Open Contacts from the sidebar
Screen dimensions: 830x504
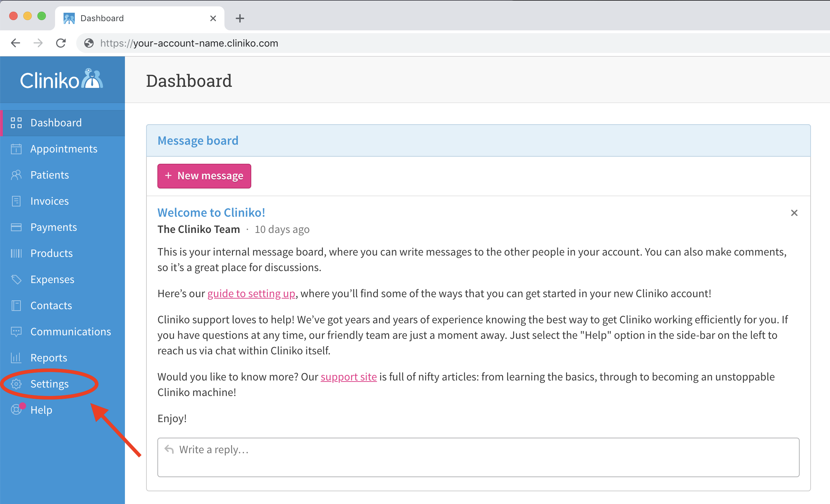[62, 306]
